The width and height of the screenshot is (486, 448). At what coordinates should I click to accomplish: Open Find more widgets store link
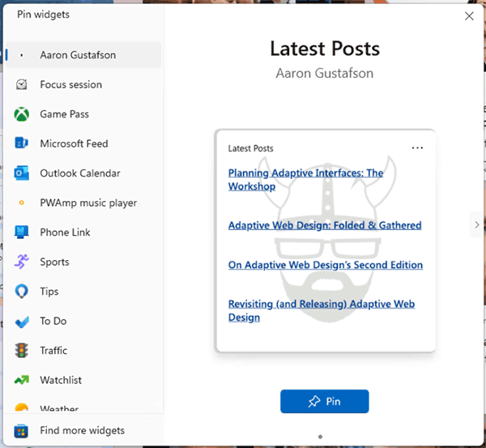pos(82,430)
